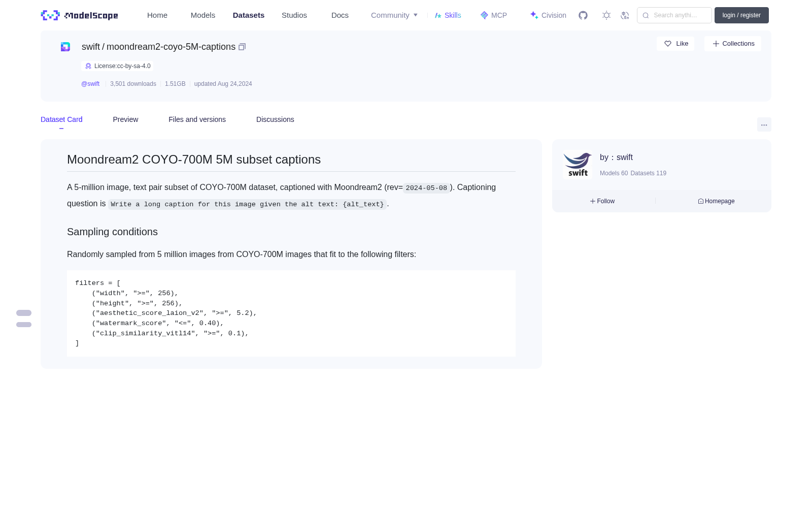The width and height of the screenshot is (812, 508).
Task: Open Docs in the navigation bar
Action: coord(340,15)
